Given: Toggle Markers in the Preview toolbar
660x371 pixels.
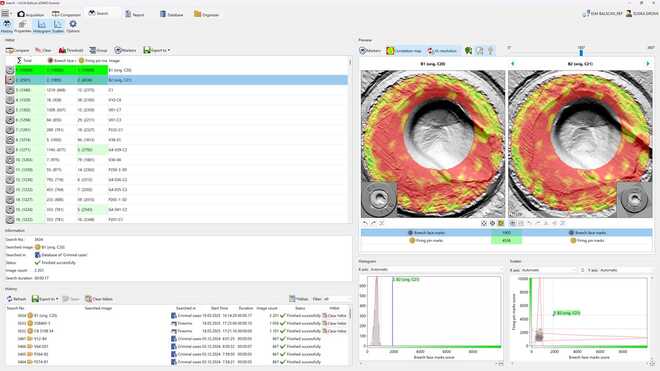Looking at the screenshot, I should click(x=370, y=51).
